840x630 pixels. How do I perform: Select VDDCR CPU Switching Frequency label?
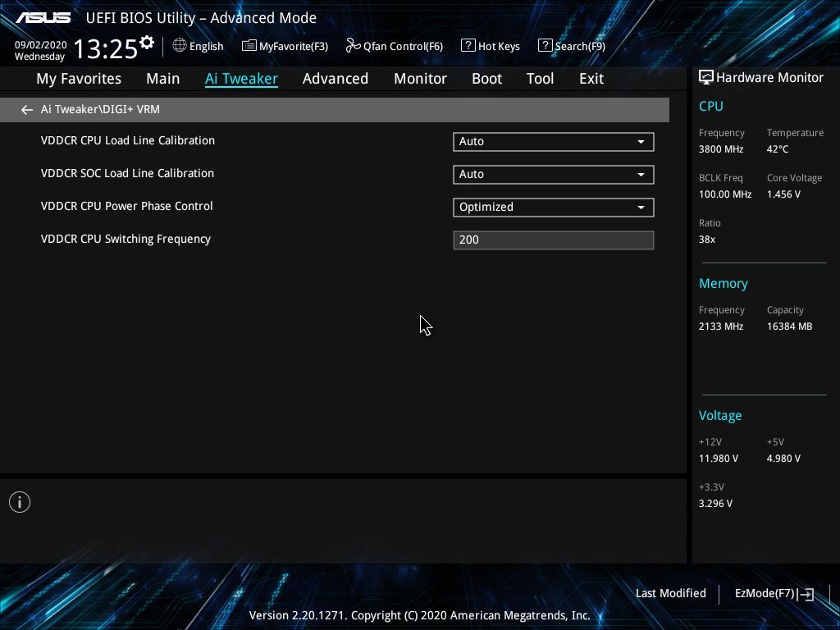click(x=126, y=239)
